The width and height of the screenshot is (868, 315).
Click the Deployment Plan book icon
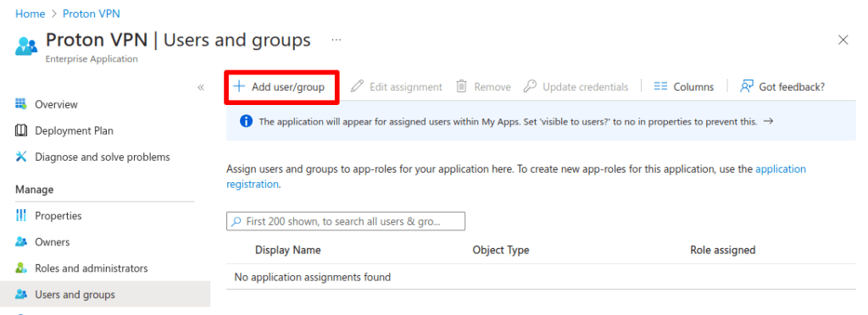21,130
